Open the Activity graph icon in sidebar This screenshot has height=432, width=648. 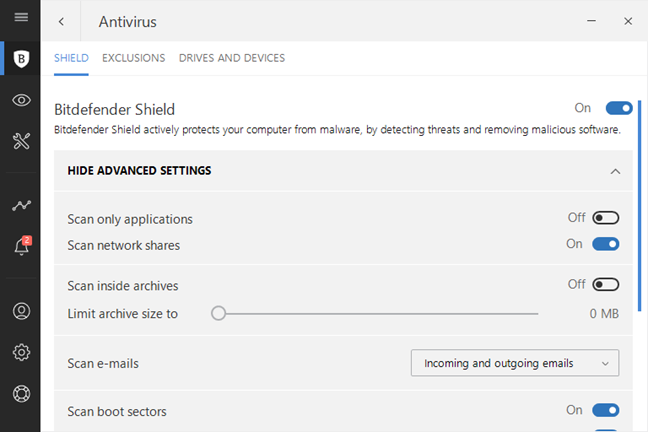[x=20, y=205]
